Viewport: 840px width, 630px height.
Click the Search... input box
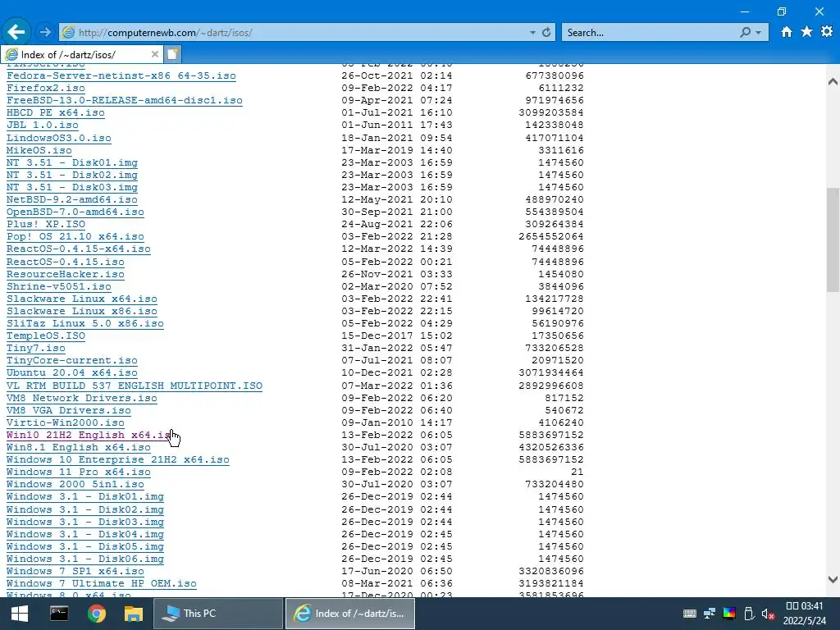pos(651,32)
